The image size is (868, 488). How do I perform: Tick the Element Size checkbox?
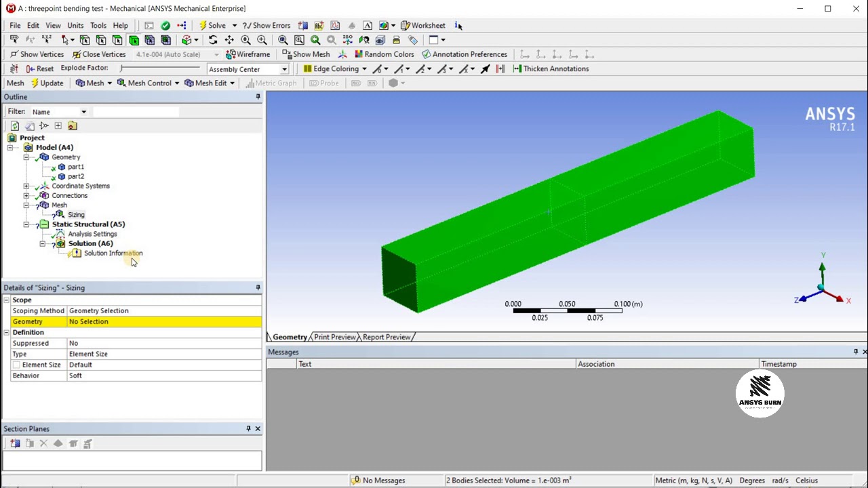pyautogui.click(x=16, y=365)
